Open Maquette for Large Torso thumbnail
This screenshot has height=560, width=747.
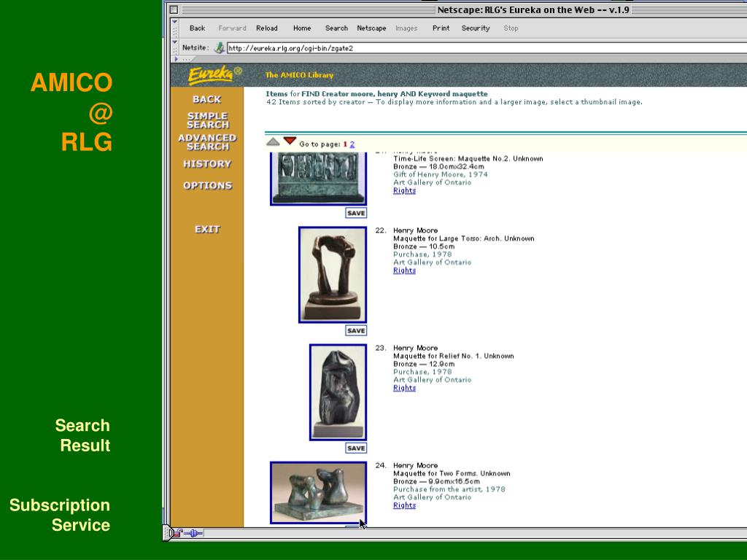pyautogui.click(x=333, y=275)
